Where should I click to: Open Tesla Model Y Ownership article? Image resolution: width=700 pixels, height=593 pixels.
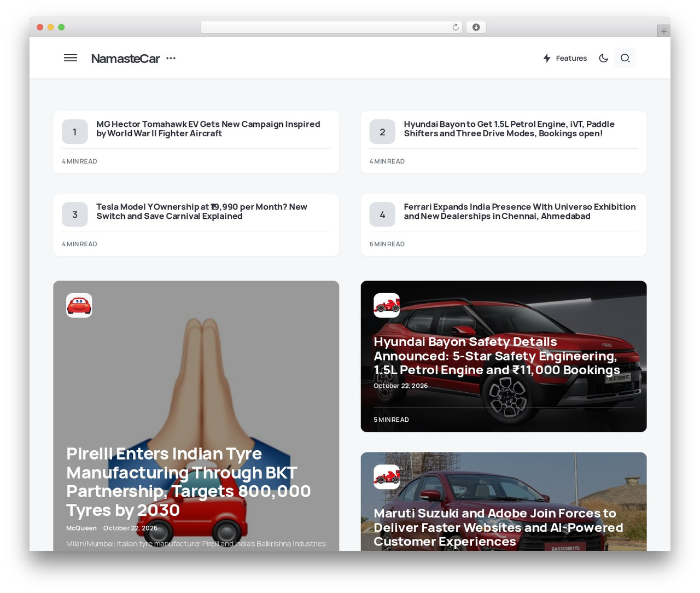point(202,211)
